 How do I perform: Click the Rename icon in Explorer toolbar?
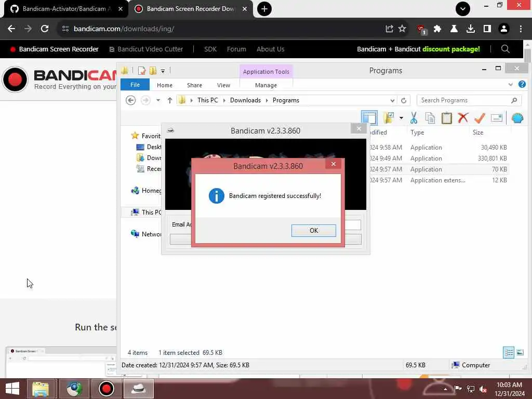click(x=496, y=118)
